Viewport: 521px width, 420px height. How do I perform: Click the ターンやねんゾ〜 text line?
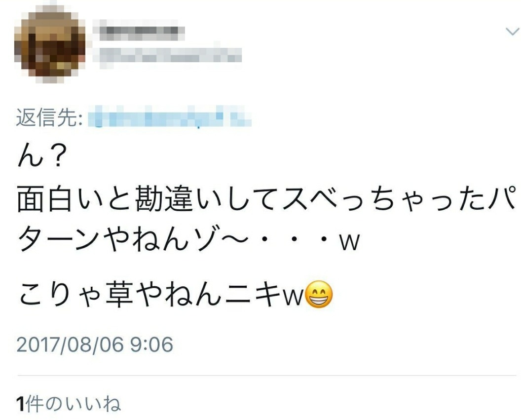(188, 240)
